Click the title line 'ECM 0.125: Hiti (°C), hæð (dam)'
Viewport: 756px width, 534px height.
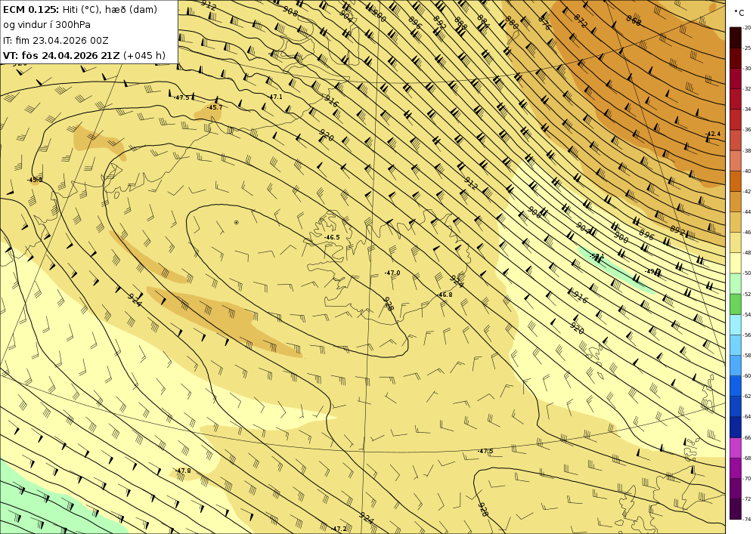coord(80,10)
